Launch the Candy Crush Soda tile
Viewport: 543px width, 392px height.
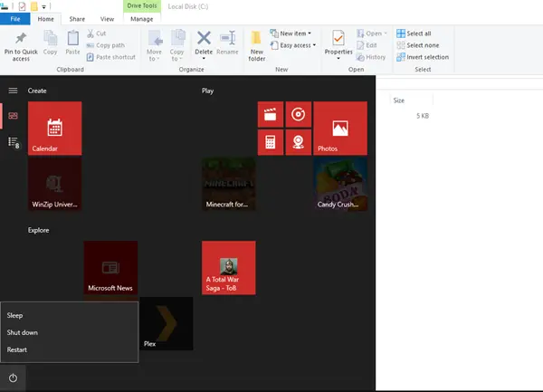coord(340,184)
